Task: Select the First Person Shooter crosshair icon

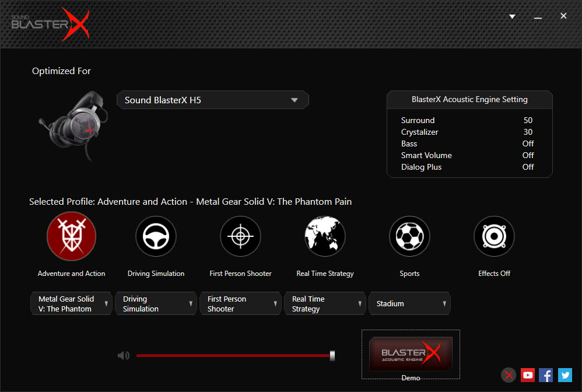Action: point(240,236)
